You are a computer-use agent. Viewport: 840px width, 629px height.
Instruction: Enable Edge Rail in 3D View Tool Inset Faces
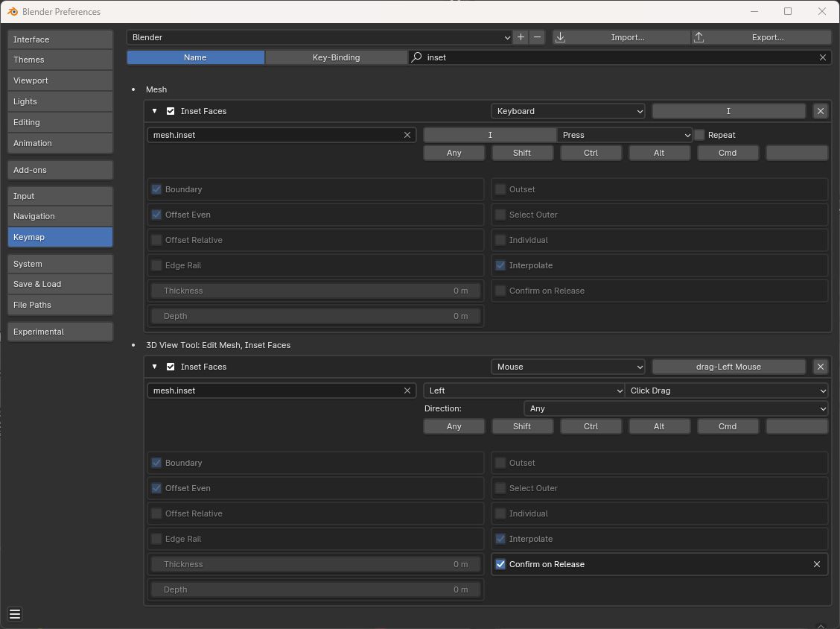point(156,539)
